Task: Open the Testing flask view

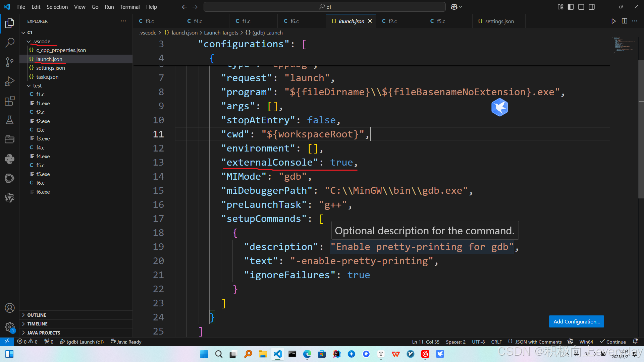Action: click(x=10, y=120)
